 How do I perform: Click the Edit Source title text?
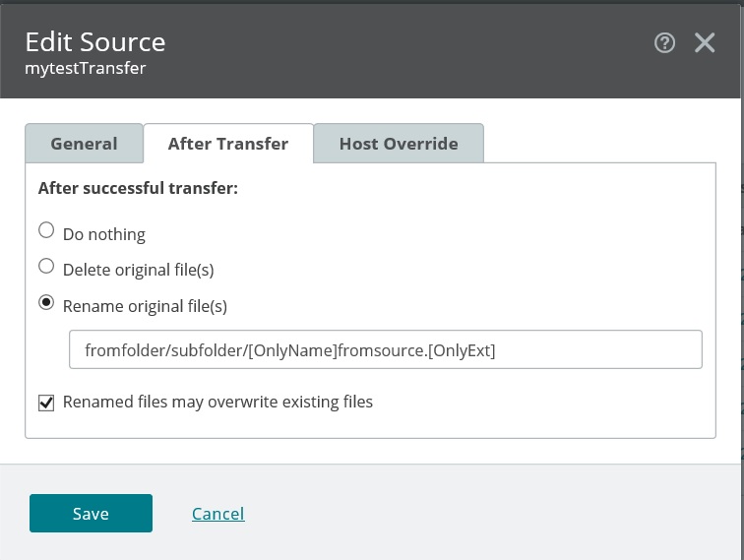[95, 41]
